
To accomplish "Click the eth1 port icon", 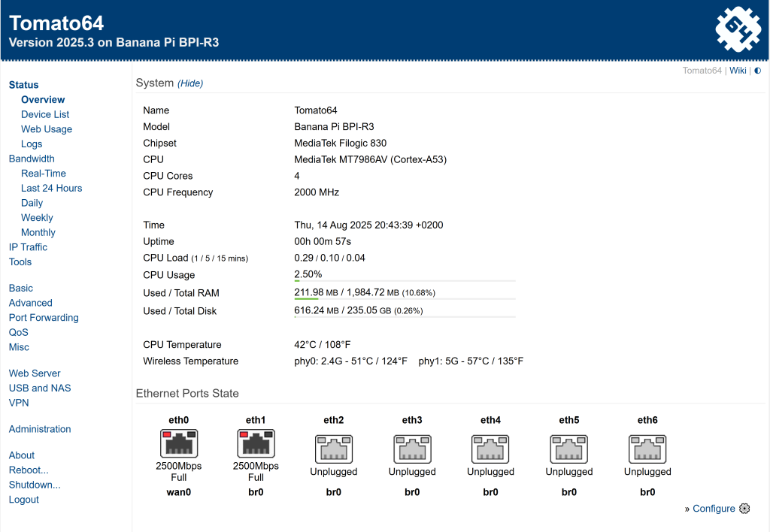I will 256,443.
